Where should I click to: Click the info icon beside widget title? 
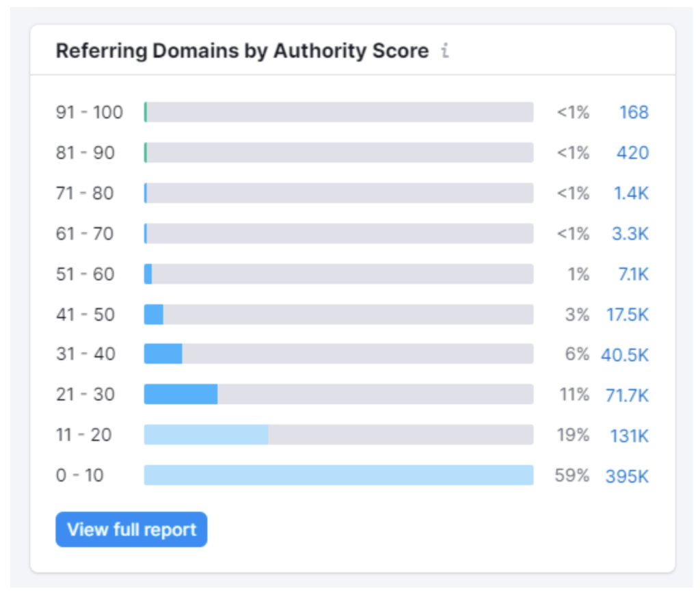click(445, 51)
